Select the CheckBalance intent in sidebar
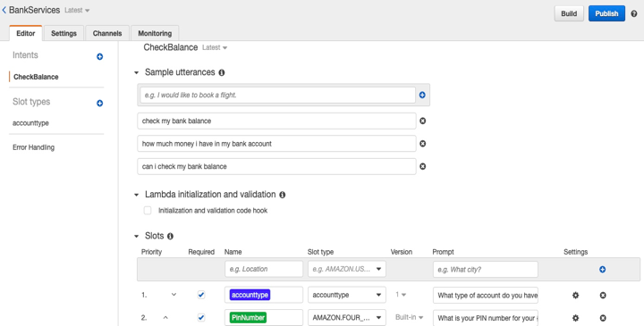Viewport: 644px width, 326px height. click(36, 77)
